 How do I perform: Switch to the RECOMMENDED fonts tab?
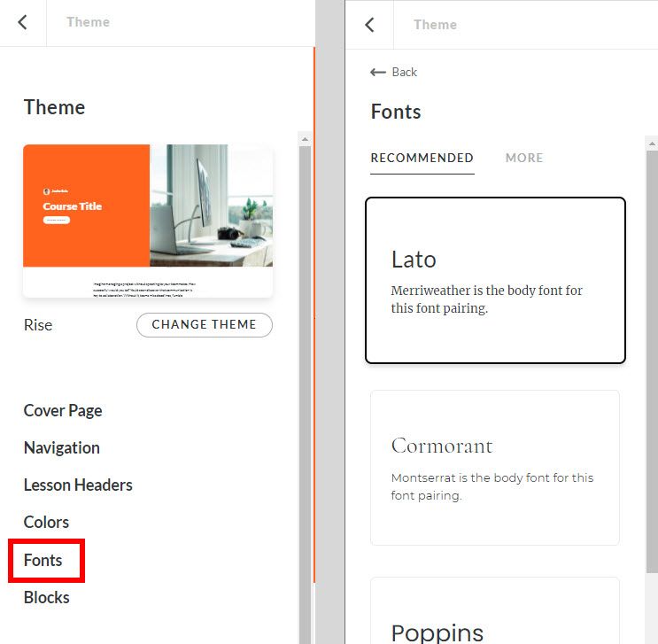point(422,158)
